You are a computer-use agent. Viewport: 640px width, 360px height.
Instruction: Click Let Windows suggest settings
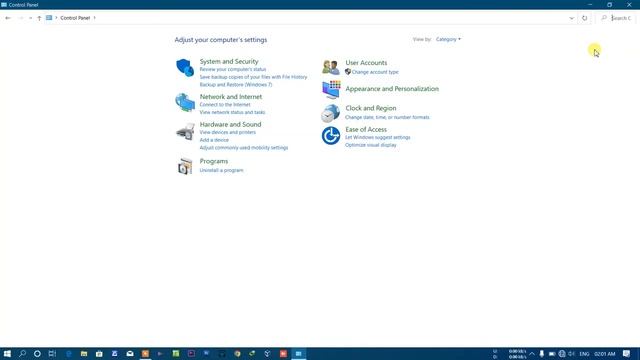coord(378,138)
